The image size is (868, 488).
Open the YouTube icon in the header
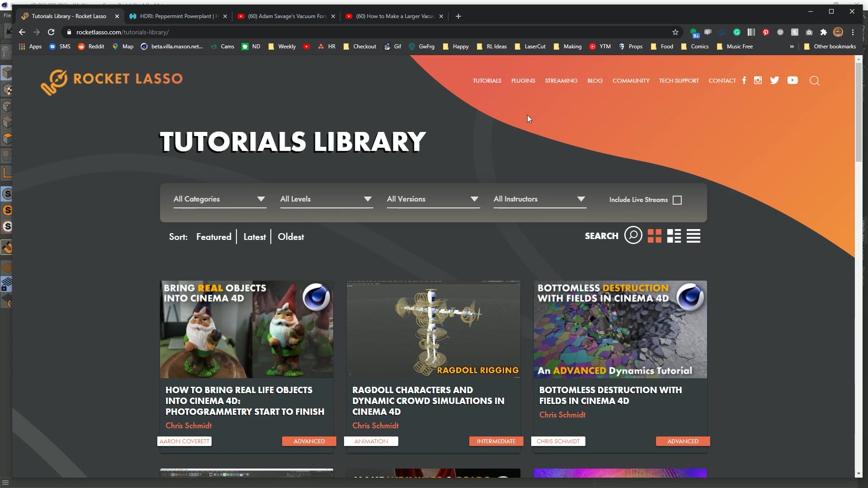tap(793, 80)
